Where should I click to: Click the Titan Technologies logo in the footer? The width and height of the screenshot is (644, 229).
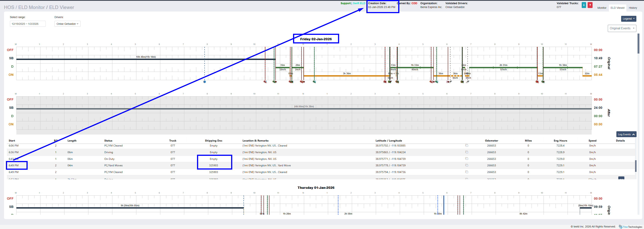click(630, 227)
